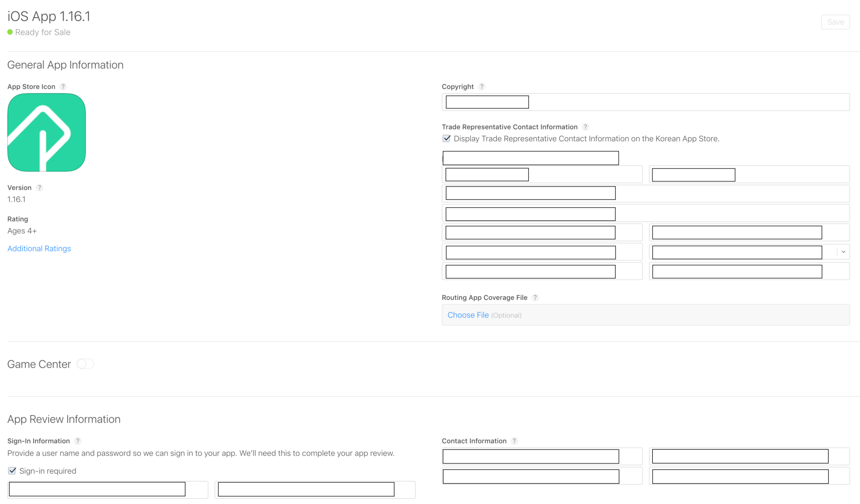Open help for Trade Representative Contact Information

pos(585,127)
